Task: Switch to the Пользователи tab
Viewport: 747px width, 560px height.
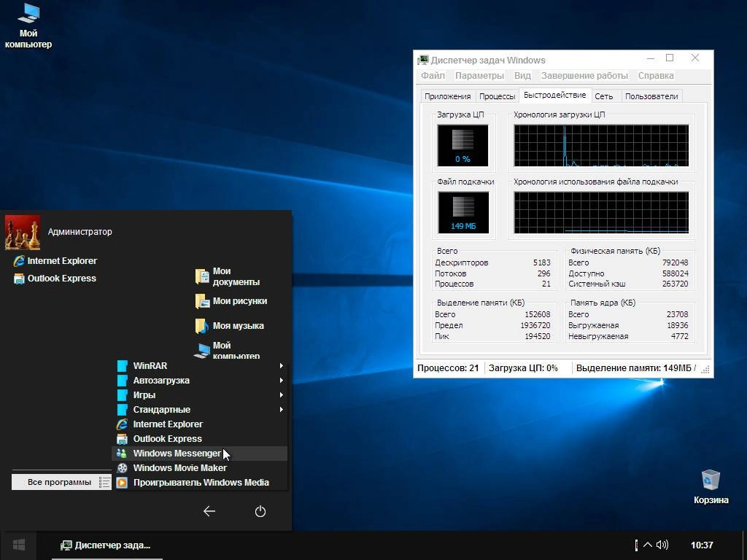Action: 651,96
